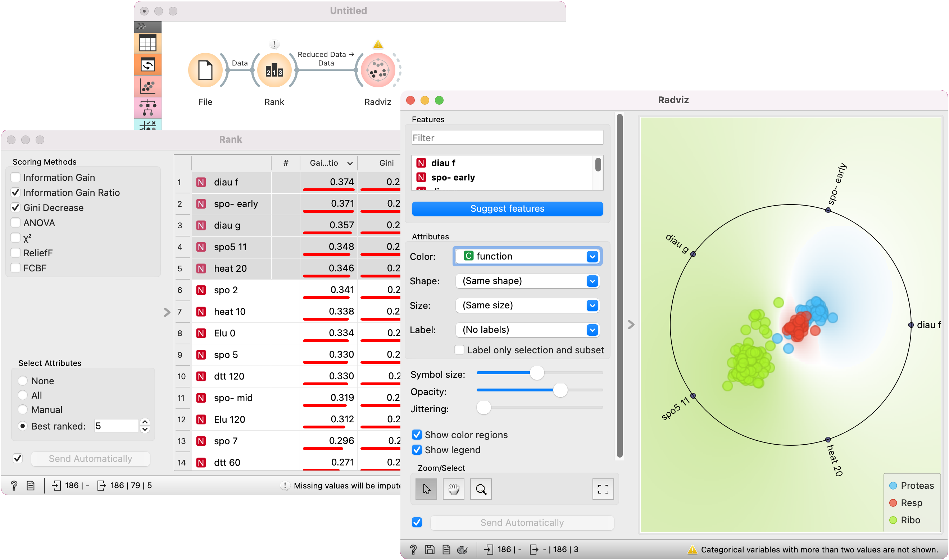
Task: Reset zoom with fit-to-view button
Action: click(x=603, y=490)
